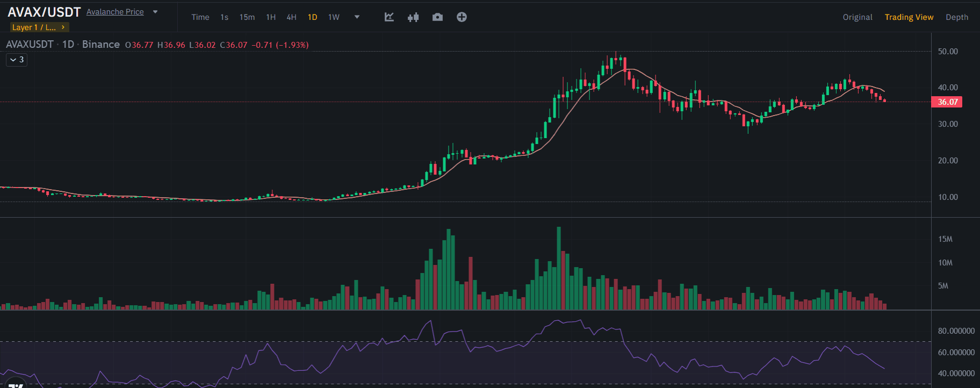980x388 pixels.
Task: Open the Avalanche Price link
Action: coord(115,12)
